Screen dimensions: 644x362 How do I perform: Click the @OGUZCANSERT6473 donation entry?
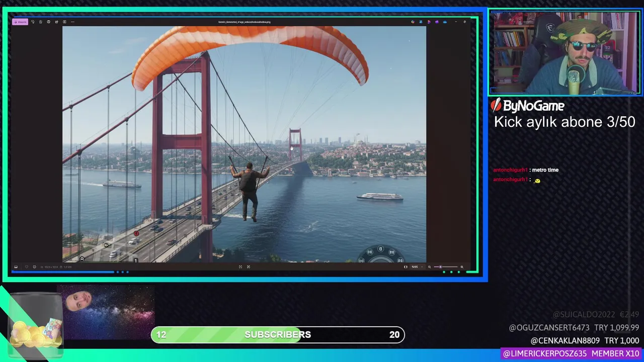(574, 328)
